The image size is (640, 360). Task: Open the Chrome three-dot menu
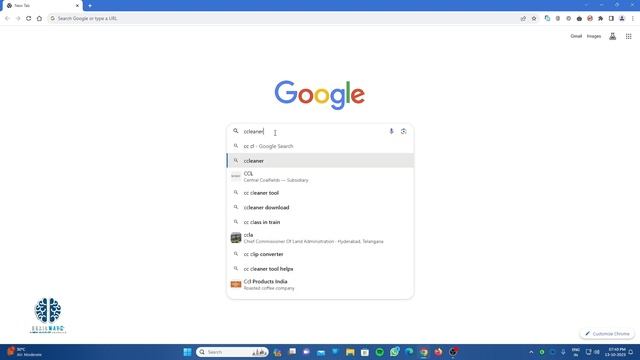click(633, 18)
